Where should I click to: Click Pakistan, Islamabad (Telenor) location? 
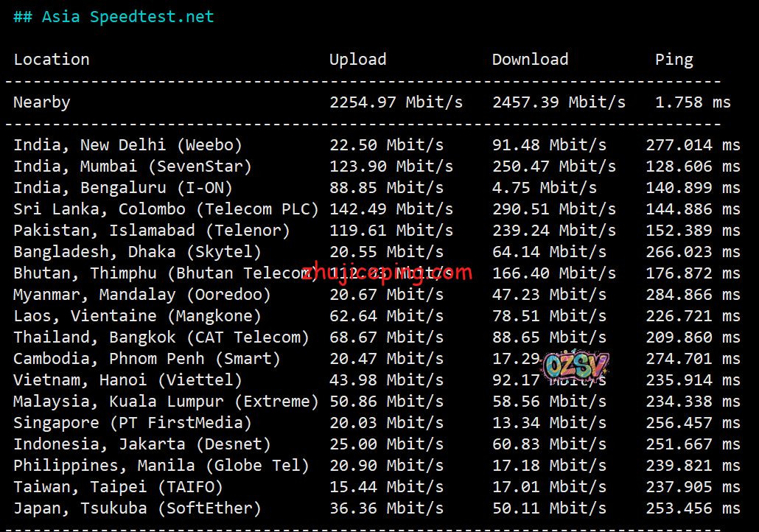click(152, 231)
